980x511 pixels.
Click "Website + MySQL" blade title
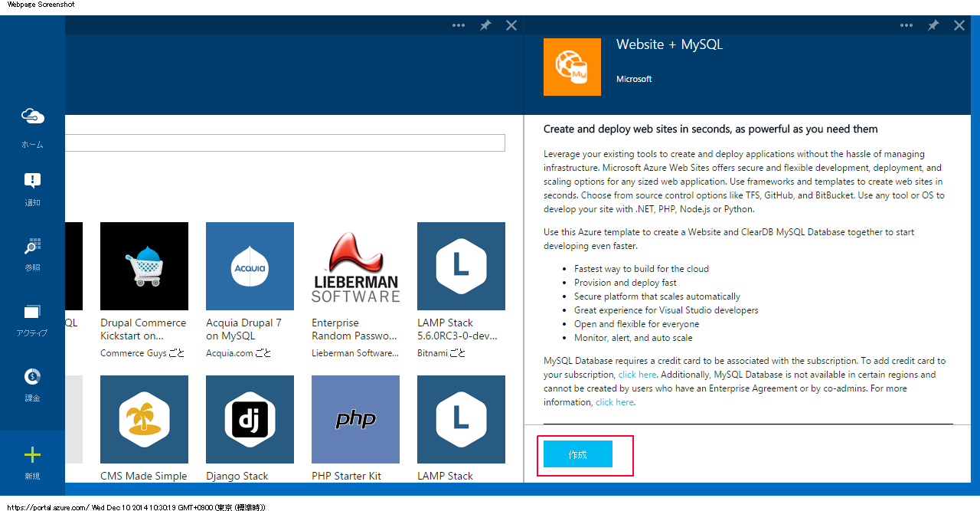tap(669, 44)
